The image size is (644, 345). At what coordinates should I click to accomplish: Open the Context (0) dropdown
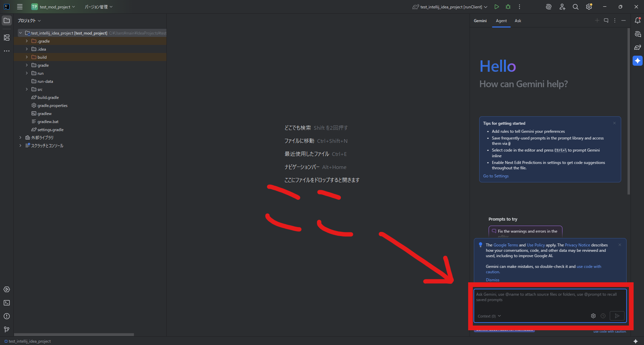click(489, 316)
